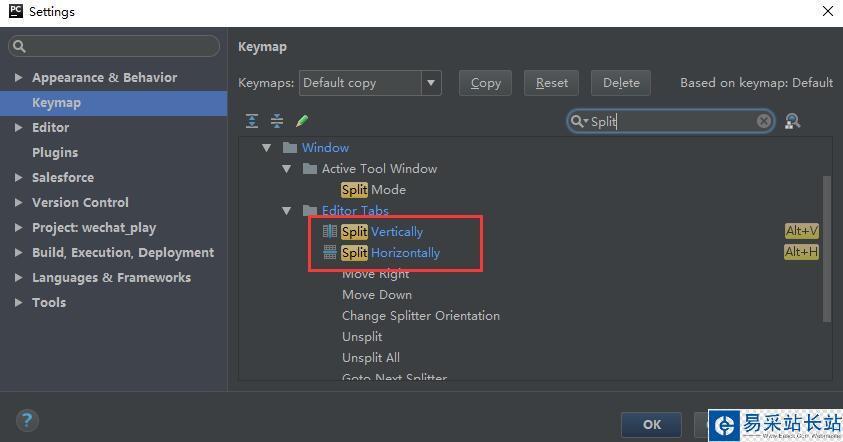Select the Unsplit All action
The height and width of the screenshot is (442, 843).
371,358
